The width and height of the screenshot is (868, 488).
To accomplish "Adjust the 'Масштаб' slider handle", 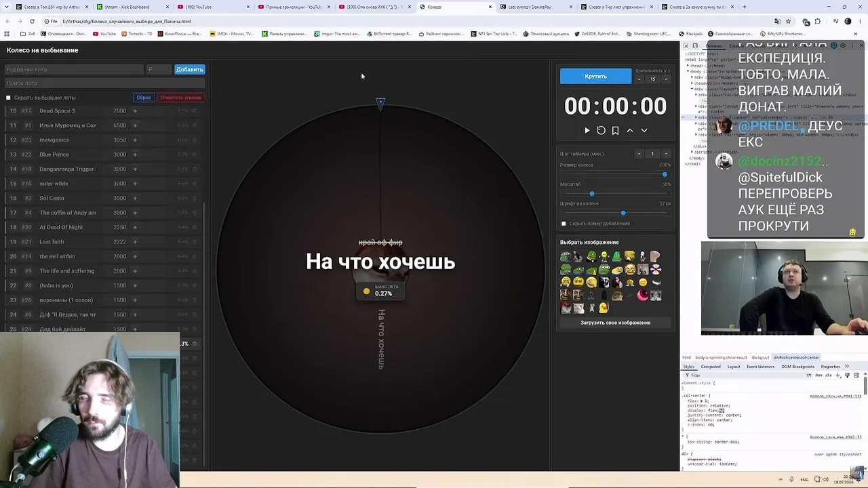I will (x=592, y=194).
